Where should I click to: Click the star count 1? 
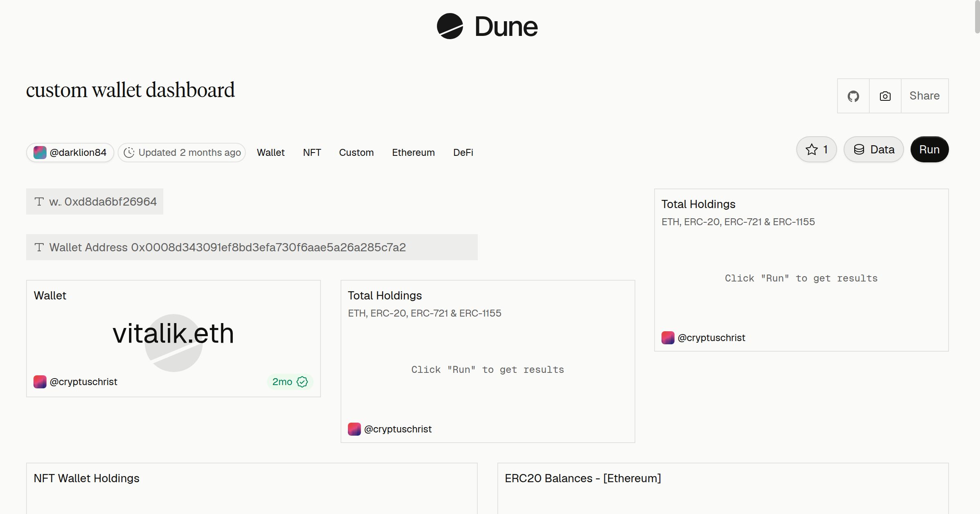[825, 149]
